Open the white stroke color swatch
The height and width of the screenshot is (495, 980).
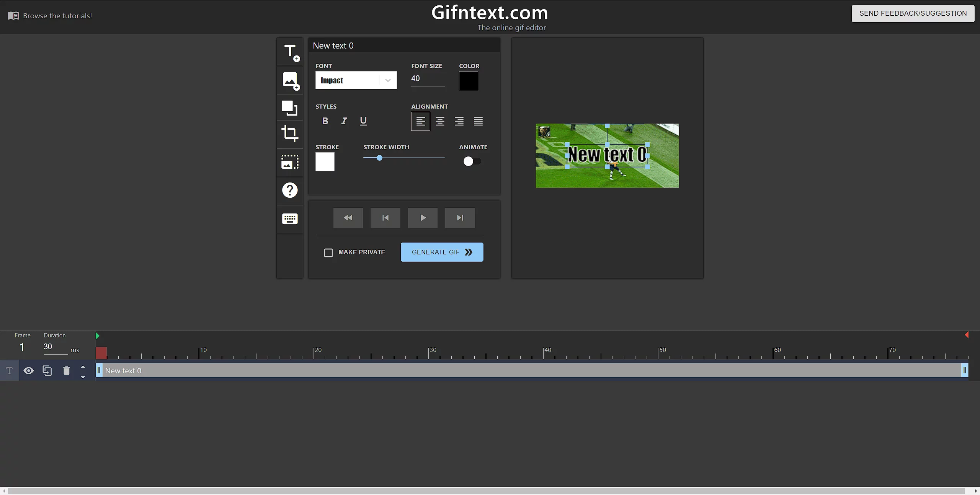325,162
